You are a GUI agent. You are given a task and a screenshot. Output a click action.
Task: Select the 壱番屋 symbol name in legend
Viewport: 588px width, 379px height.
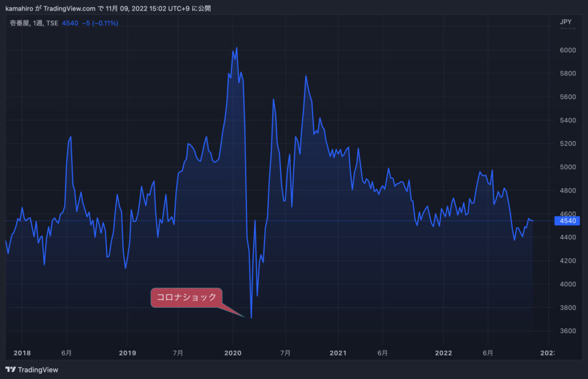[x=21, y=24]
